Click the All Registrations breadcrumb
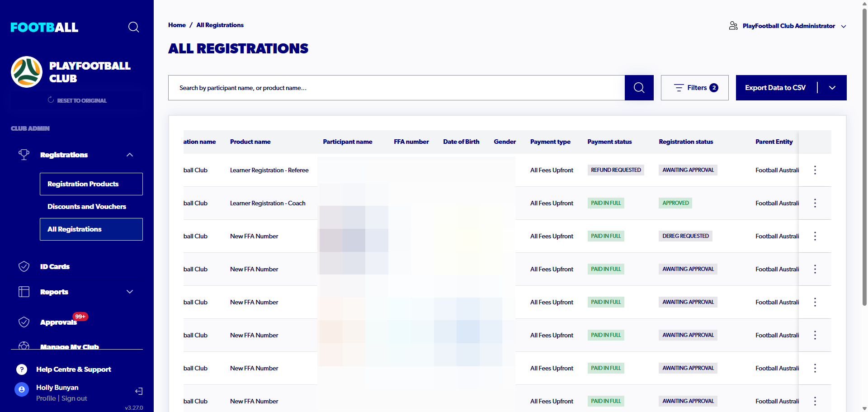Viewport: 868px width, 412px height. pos(220,25)
